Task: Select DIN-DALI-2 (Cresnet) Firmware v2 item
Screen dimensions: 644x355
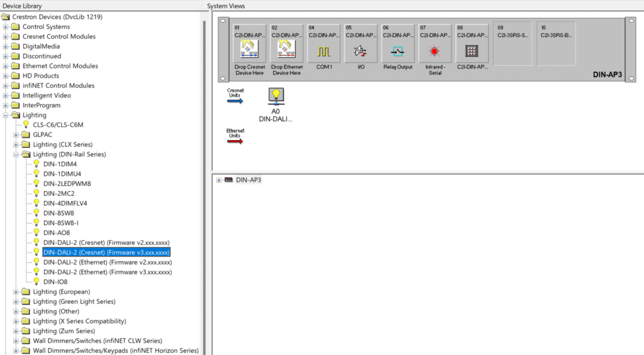Action: 106,243
